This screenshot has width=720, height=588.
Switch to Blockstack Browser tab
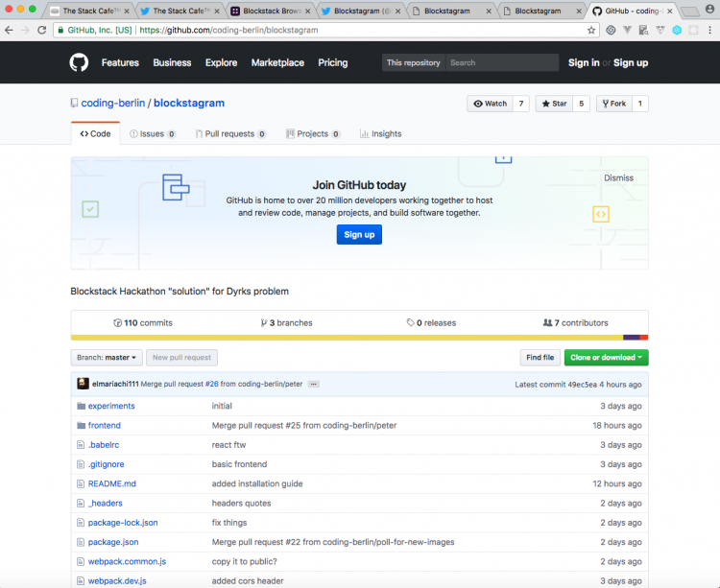(x=270, y=11)
